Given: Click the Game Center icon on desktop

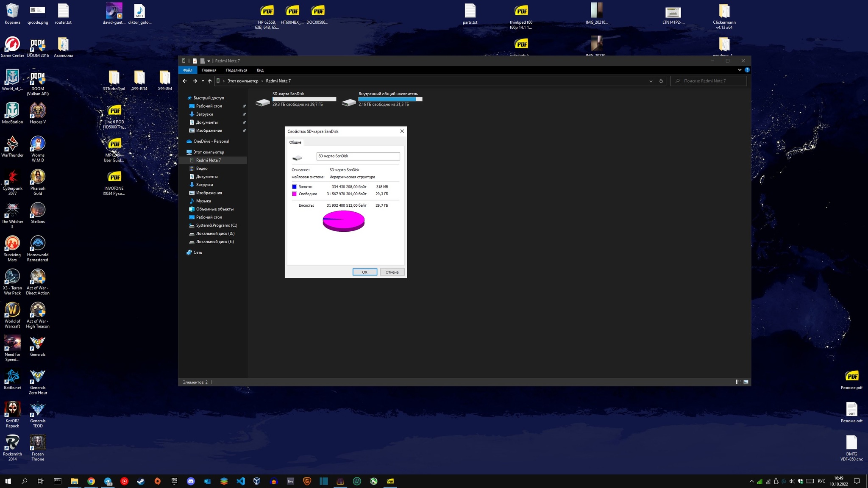Looking at the screenshot, I should (x=12, y=47).
